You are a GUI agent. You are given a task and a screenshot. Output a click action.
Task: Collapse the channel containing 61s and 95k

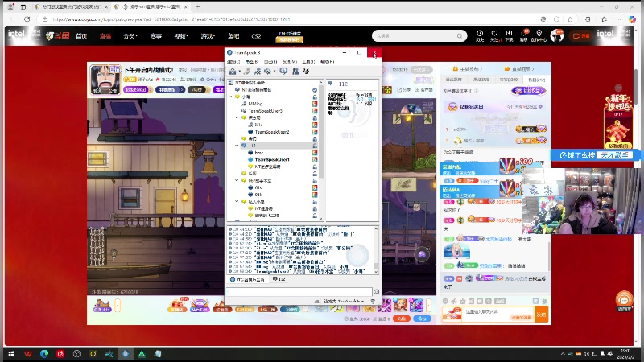pos(237,180)
